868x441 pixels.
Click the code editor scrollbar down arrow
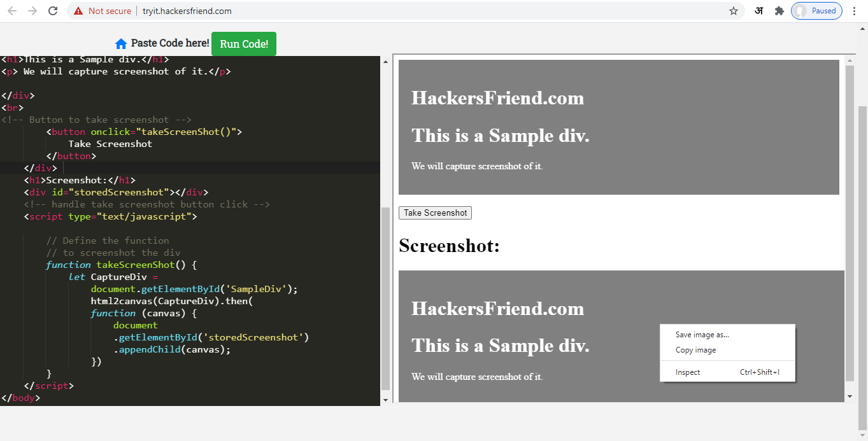pos(385,400)
